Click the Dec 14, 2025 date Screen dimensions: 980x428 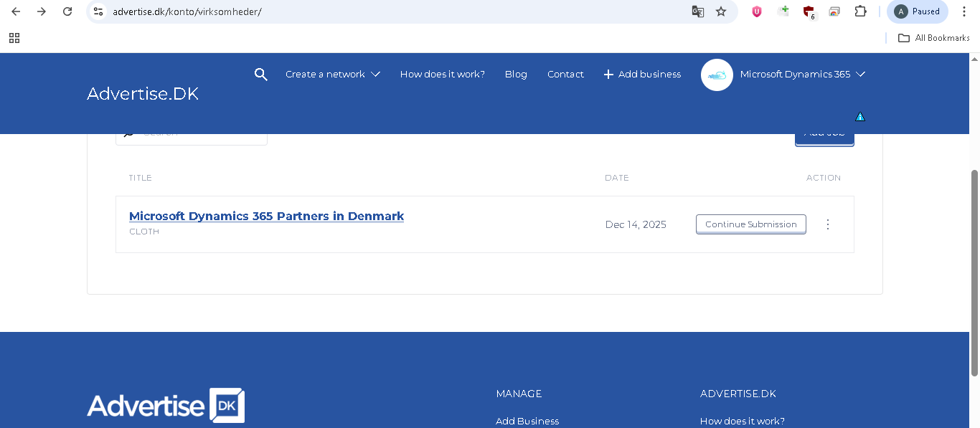(636, 224)
